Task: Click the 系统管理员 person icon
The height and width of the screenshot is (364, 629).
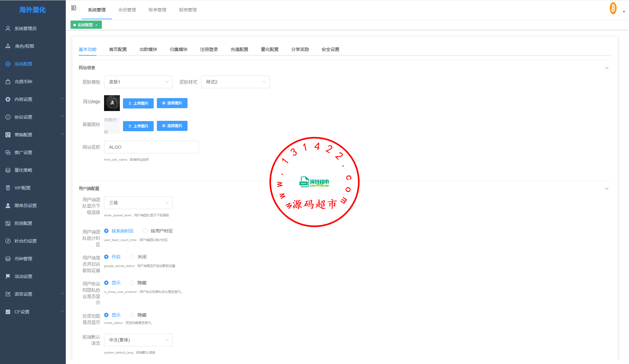Action: pos(8,28)
